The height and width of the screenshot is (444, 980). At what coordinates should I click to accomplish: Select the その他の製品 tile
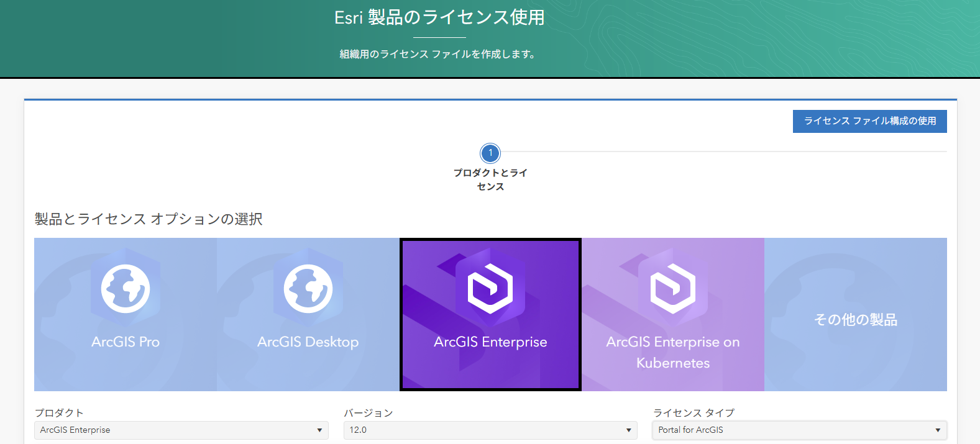click(856, 320)
